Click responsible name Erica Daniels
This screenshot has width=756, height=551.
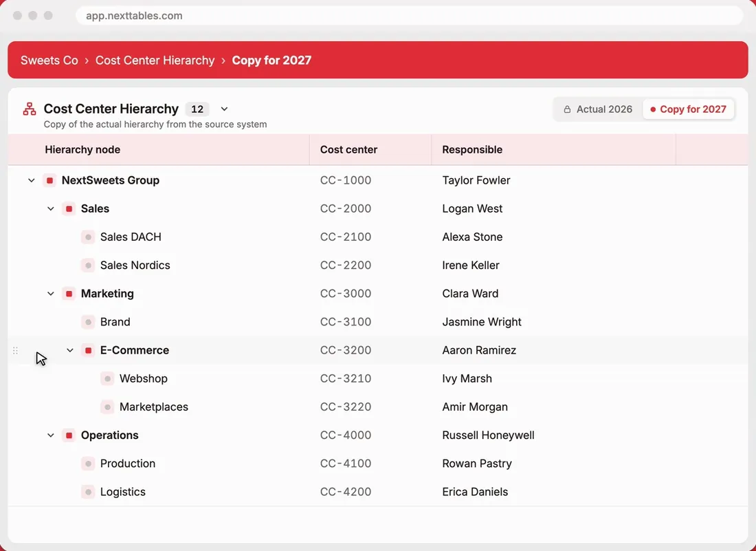tap(475, 492)
